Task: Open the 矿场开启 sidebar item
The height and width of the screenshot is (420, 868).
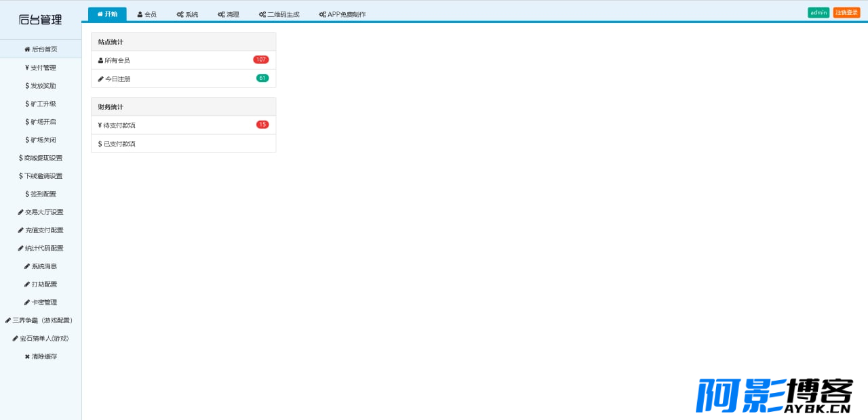Action: [41, 122]
